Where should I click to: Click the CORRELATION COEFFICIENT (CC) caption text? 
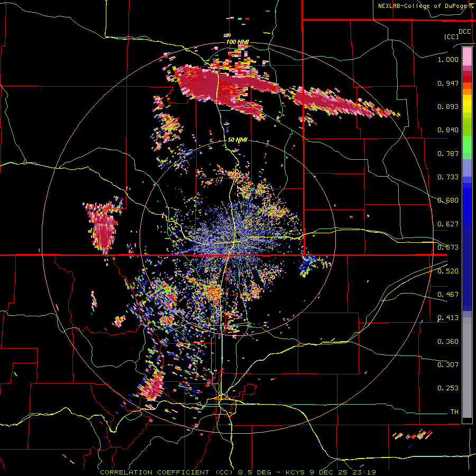pos(167,472)
